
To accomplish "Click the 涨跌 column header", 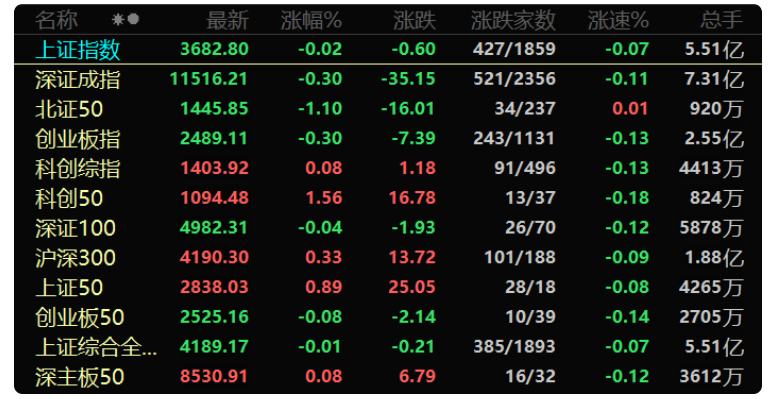I will pyautogui.click(x=414, y=20).
